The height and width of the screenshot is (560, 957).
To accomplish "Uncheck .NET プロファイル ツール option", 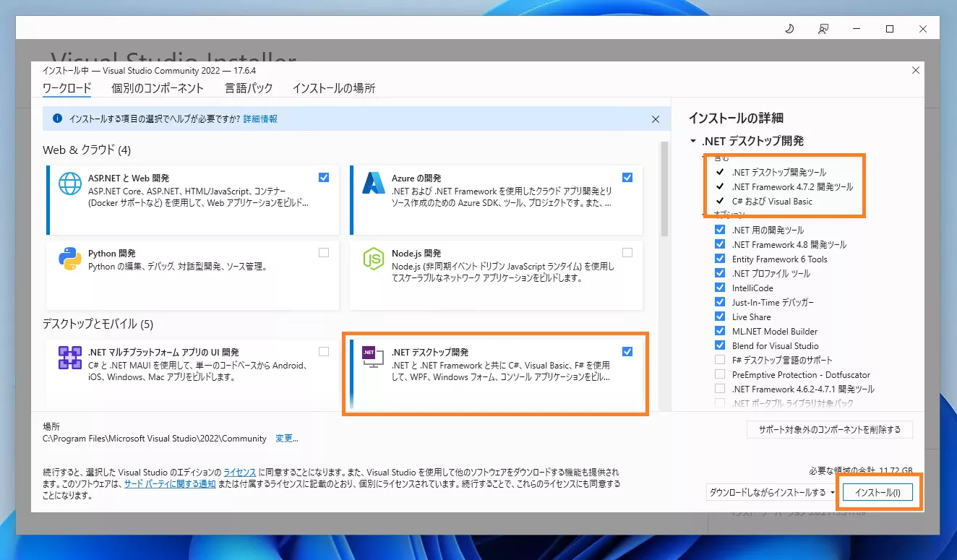I will [719, 273].
